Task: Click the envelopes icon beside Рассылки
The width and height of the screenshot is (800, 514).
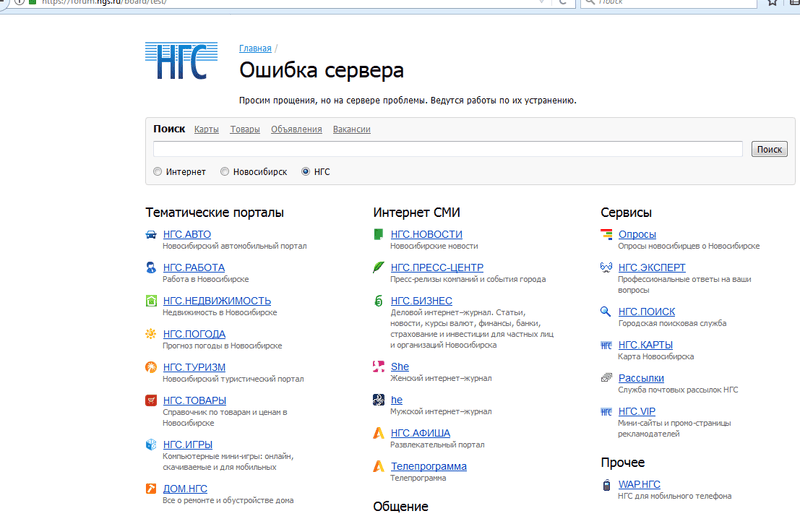Action: [606, 378]
